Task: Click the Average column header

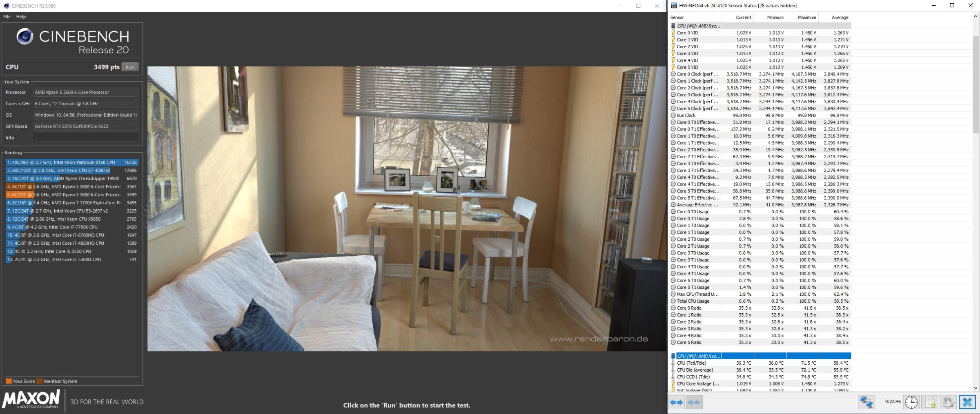Action: tap(835, 18)
